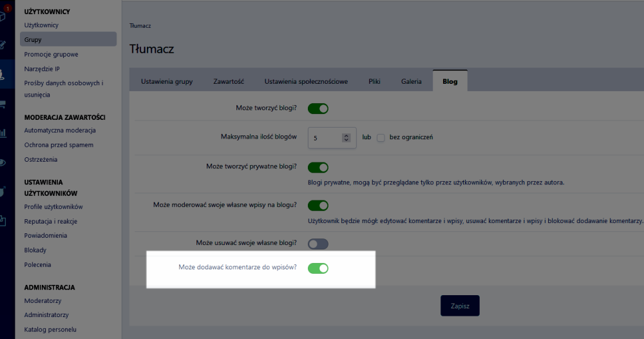Switch to the 'Ustawienia grupy' tab

click(x=167, y=82)
